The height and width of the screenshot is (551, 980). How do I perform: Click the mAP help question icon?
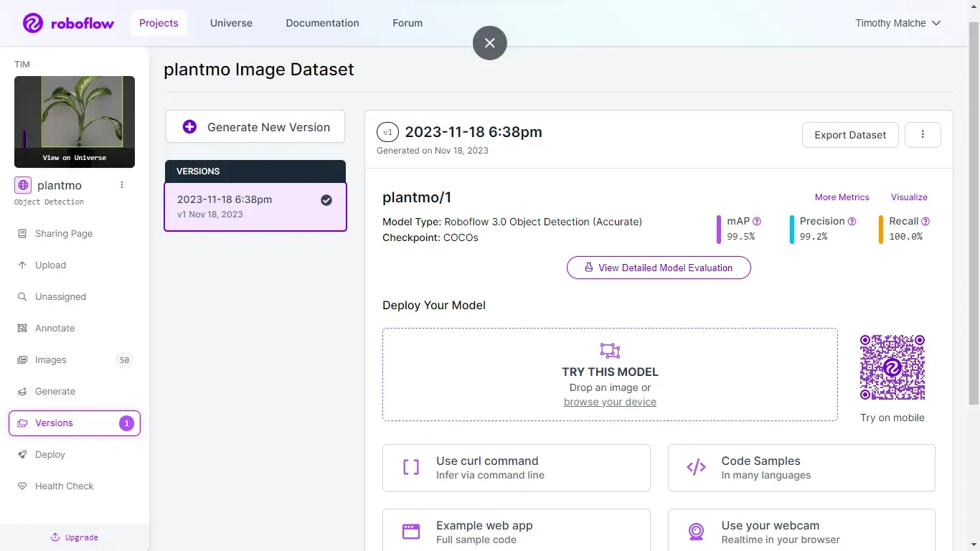pos(757,222)
